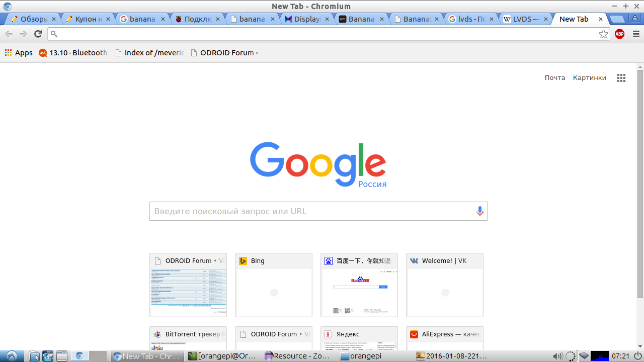This screenshot has width=644, height=362.
Task: Click the back navigation arrow
Action: [9, 34]
